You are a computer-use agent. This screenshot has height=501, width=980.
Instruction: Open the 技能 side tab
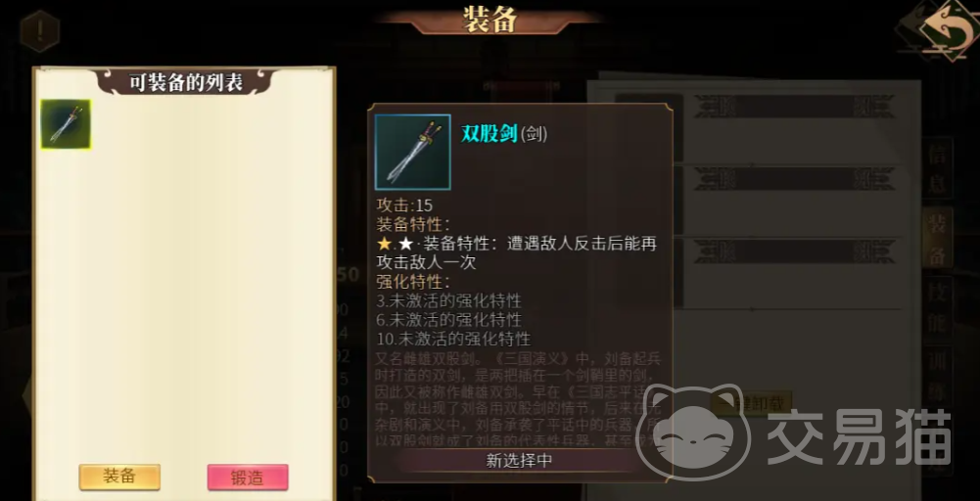pyautogui.click(x=938, y=307)
